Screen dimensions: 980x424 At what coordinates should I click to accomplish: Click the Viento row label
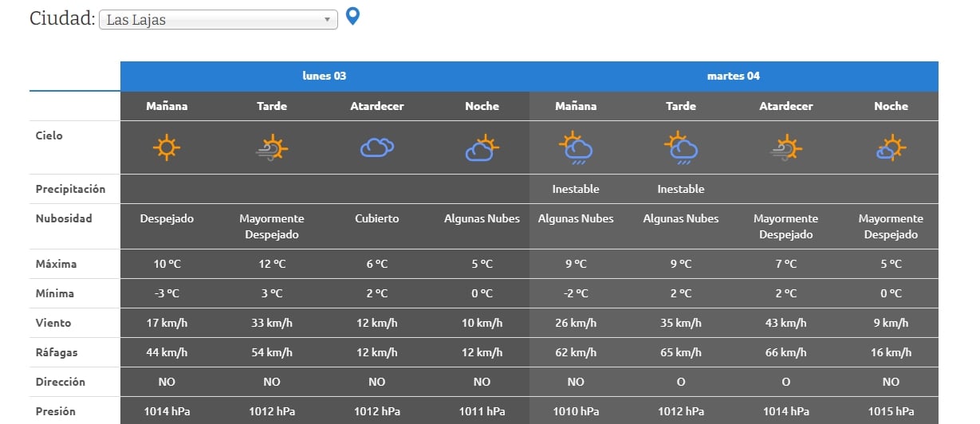53,323
